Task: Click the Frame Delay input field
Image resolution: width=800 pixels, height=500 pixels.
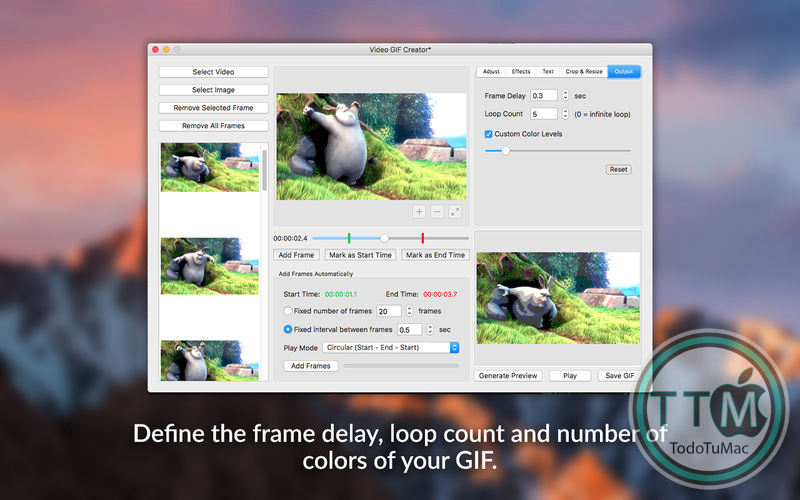Action: pos(544,95)
